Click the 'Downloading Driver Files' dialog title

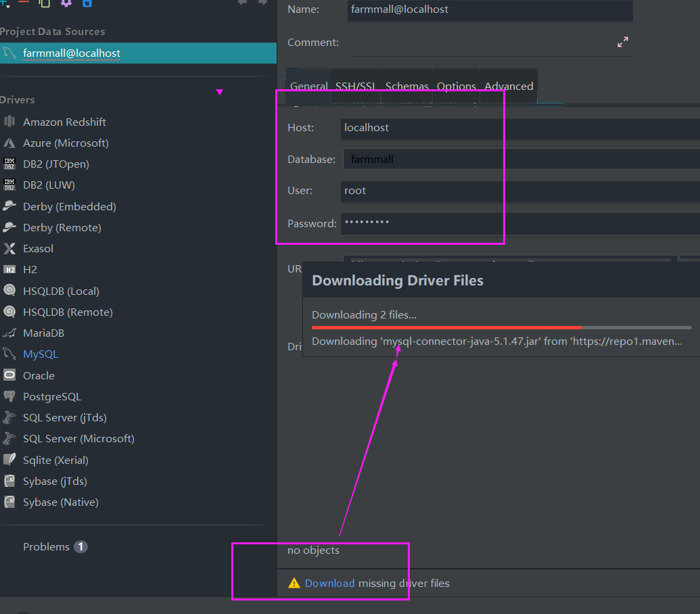click(x=397, y=280)
